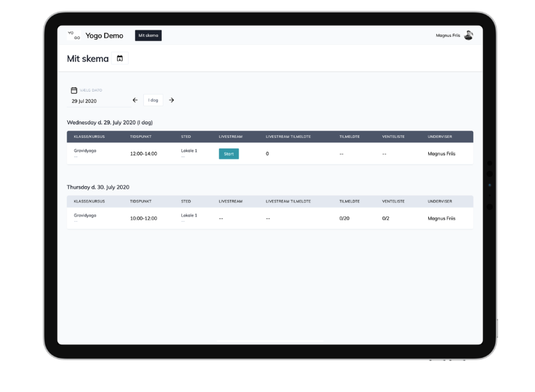This screenshot has width=535, height=392.
Task: Click the right arrow to view next day
Action: (x=172, y=100)
